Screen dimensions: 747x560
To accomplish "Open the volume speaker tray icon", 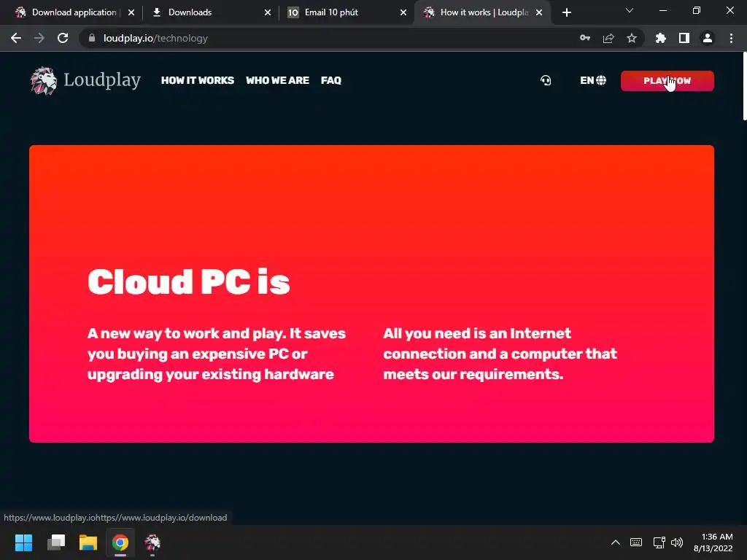I will (x=676, y=542).
